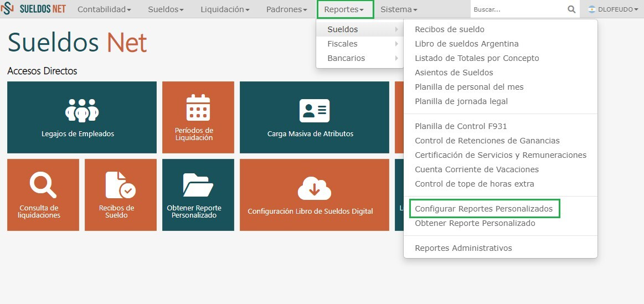Open Consulta de liquidaciones magnifier icon
The image size is (644, 304).
43,185
